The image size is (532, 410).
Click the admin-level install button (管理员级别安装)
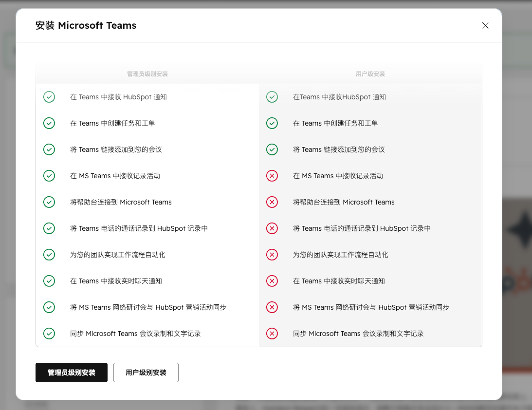click(x=71, y=373)
